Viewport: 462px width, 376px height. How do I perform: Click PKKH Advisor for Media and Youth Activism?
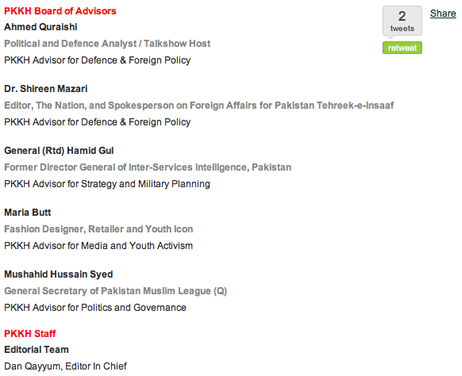(x=98, y=246)
